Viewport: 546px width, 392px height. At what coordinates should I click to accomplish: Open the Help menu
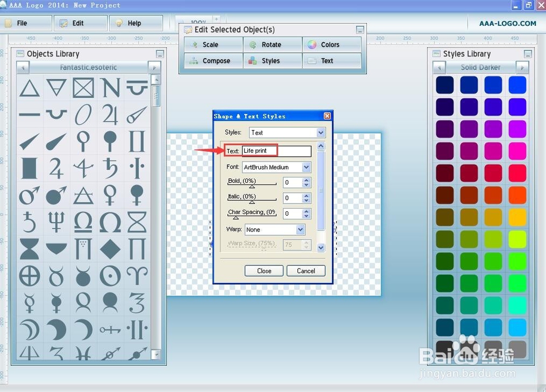coord(136,23)
